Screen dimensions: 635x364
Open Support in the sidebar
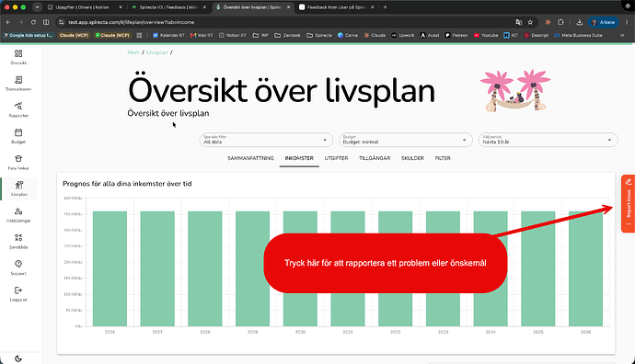(18, 267)
